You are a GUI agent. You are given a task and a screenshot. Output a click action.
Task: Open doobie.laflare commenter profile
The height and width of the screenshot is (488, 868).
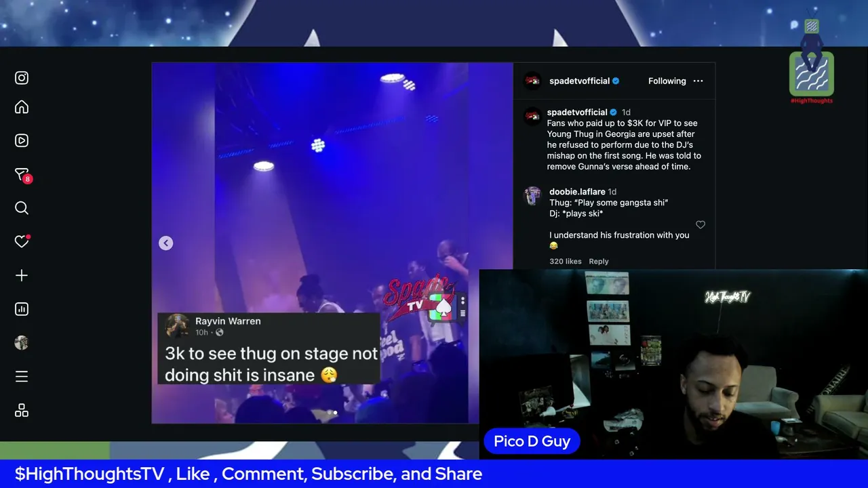pyautogui.click(x=577, y=192)
